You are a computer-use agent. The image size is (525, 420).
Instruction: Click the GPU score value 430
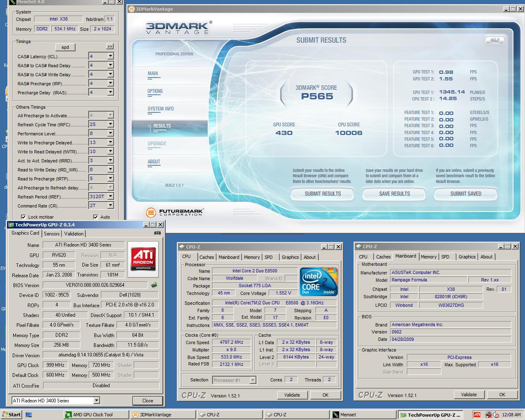point(284,133)
